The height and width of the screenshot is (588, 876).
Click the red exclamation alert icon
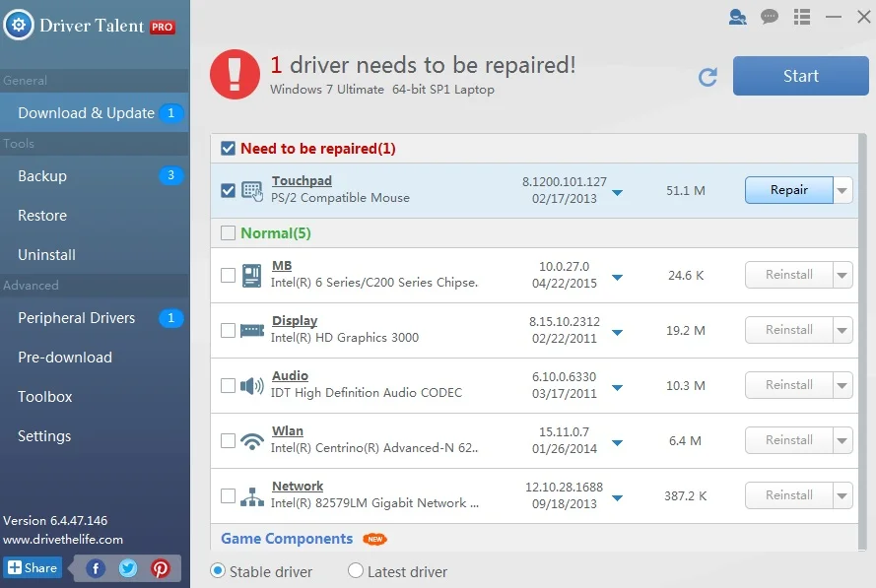click(x=235, y=75)
